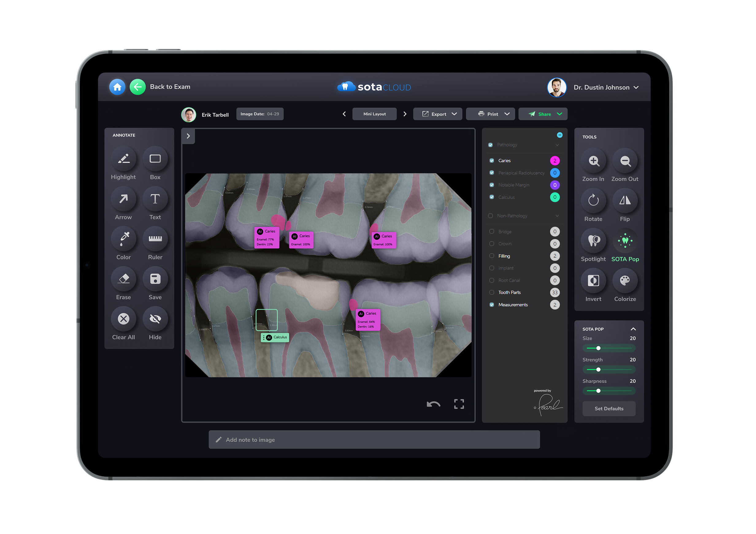The image size is (756, 534).
Task: Select the Erase tool
Action: click(124, 279)
